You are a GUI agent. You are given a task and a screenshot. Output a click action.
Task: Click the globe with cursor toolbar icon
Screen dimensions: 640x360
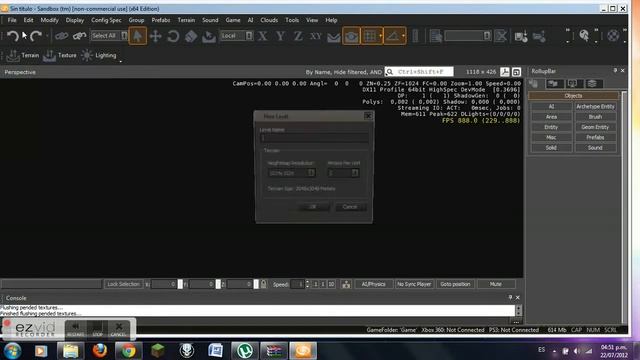(x=584, y=36)
